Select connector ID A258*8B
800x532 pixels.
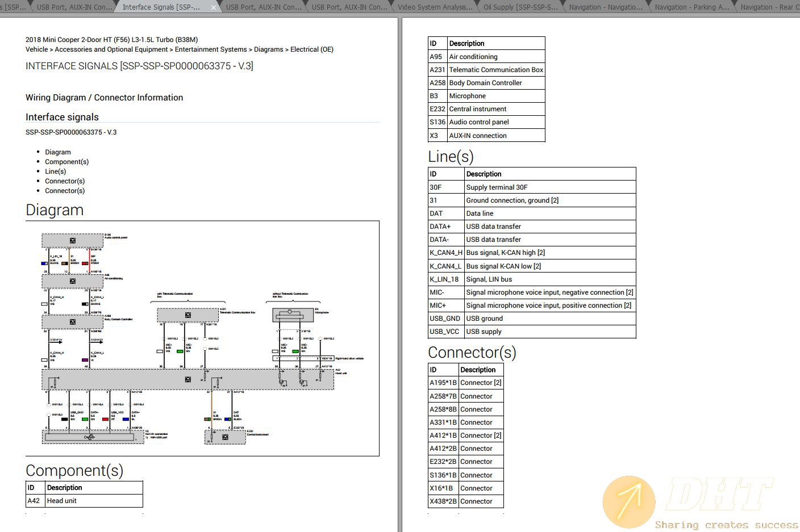point(443,409)
